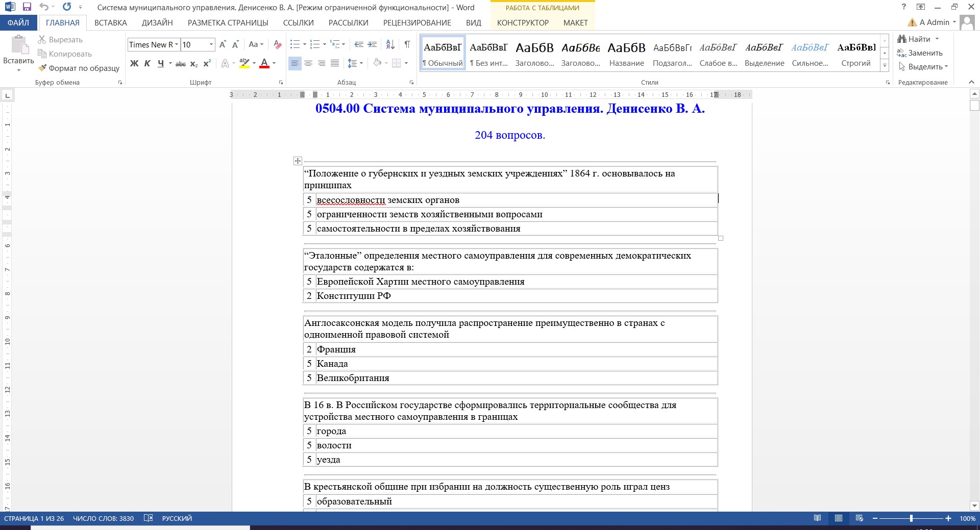Collapse the ribbon
The width and height of the screenshot is (980, 530).
[x=971, y=82]
